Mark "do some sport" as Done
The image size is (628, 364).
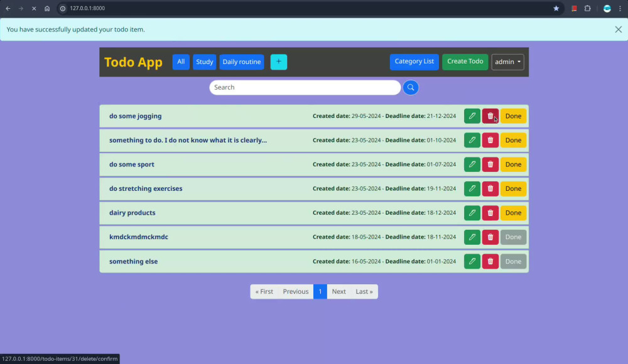click(513, 164)
